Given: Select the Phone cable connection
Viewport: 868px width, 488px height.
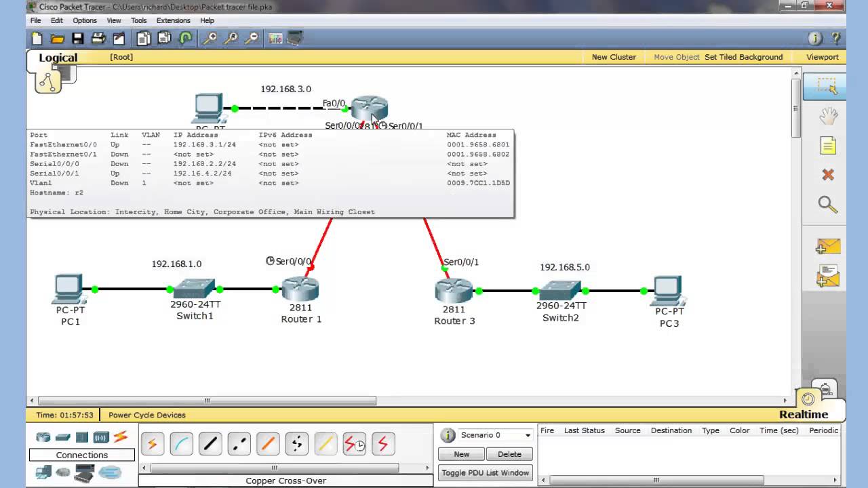Looking at the screenshot, I should click(297, 445).
